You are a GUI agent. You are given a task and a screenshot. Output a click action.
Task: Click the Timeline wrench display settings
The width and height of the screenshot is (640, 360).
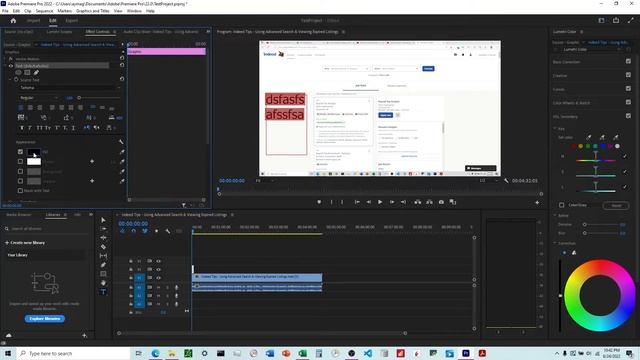click(168, 231)
